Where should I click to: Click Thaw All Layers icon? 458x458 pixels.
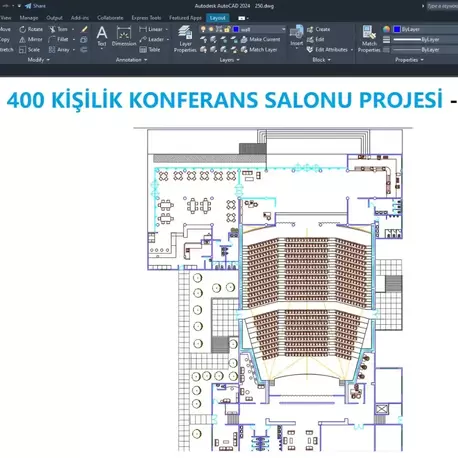point(224,50)
